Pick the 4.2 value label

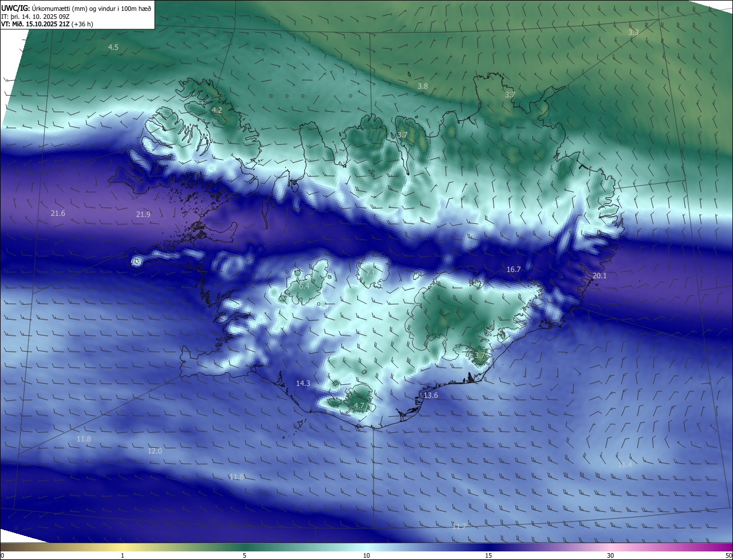pos(217,110)
